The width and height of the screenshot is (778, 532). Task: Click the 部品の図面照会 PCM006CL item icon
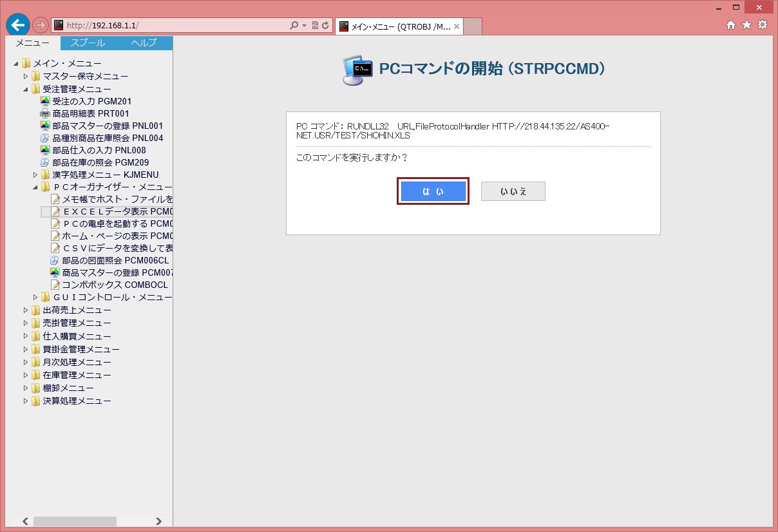pyautogui.click(x=55, y=260)
